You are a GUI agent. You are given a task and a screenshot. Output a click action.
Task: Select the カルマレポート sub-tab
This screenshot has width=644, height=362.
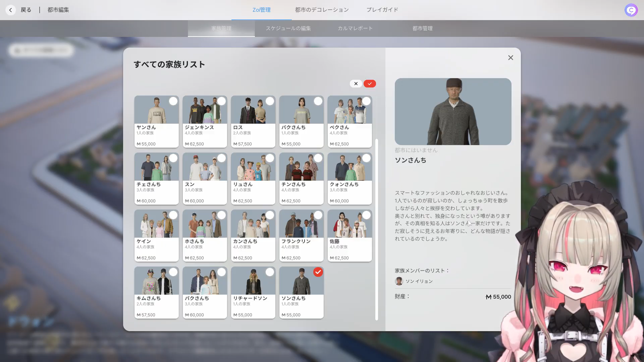[x=356, y=28]
